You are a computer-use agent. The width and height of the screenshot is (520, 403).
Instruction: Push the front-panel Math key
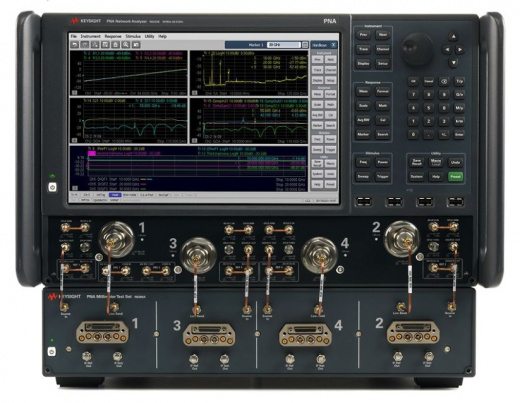pos(383,106)
